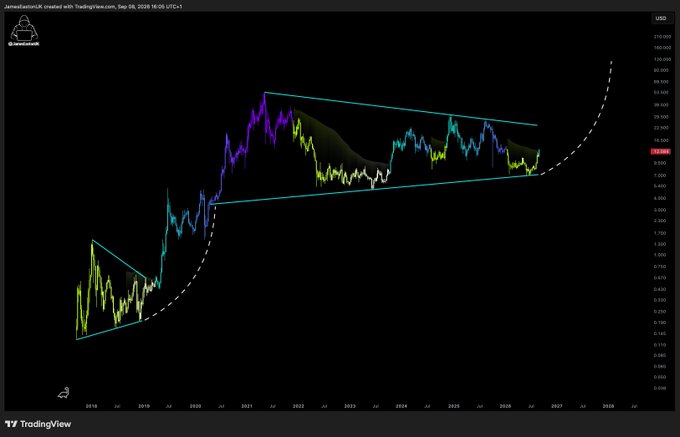Select the 2027 label on the time axis

[557, 406]
